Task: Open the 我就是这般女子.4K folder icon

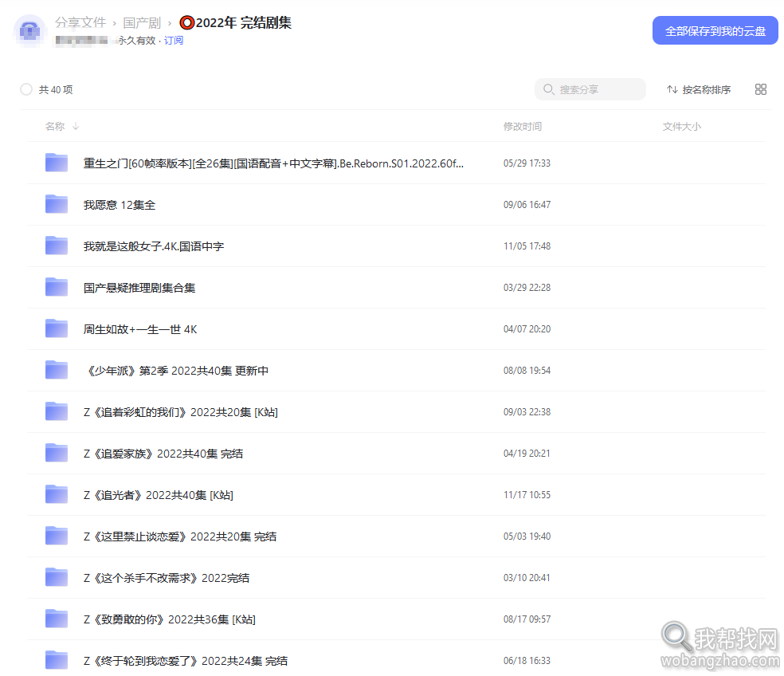Action: [x=57, y=246]
